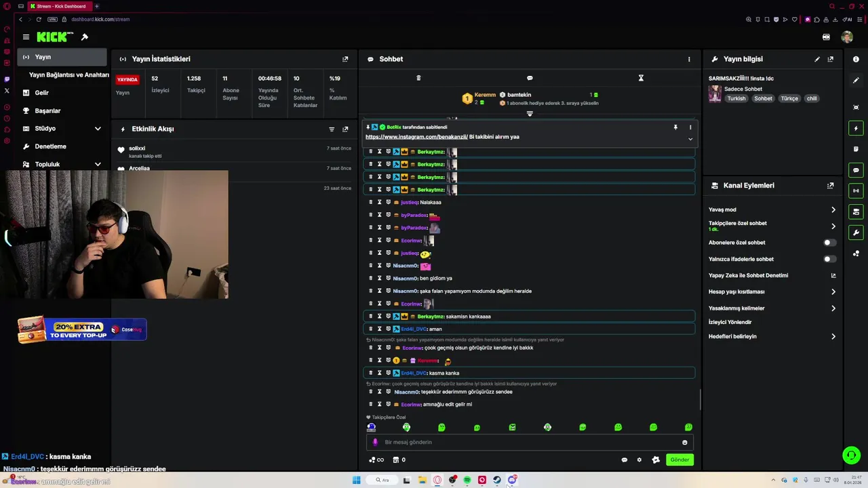This screenshot has width=868, height=488.
Task: Click the first blue follower emote
Action: (x=371, y=427)
